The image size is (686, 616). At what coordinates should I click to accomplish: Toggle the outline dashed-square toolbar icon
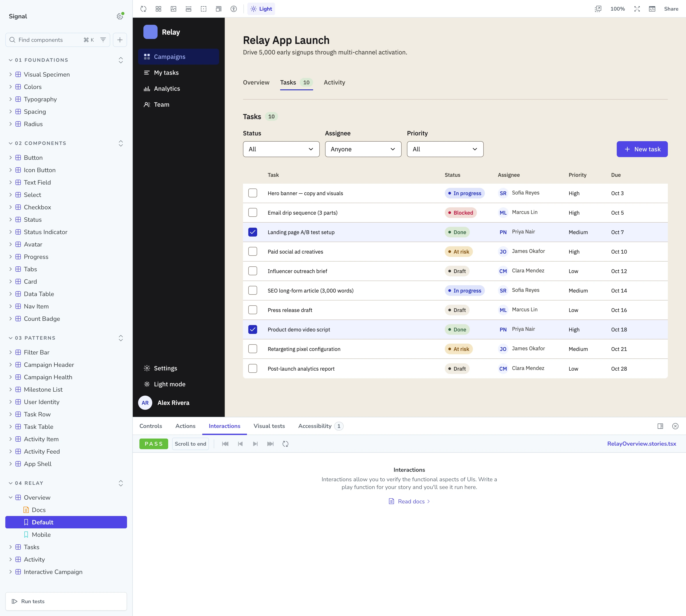203,9
